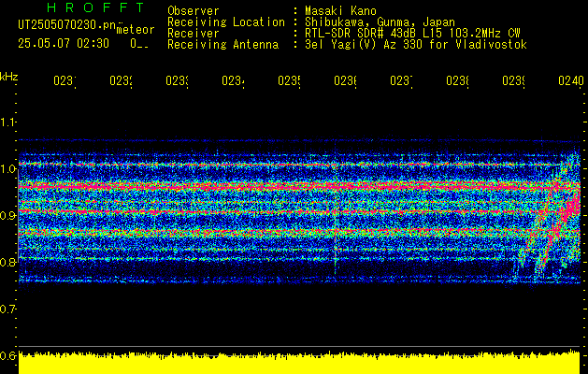Click the 1.1 kHz axis value
The width and height of the screenshot is (588, 374).
pos(8,122)
